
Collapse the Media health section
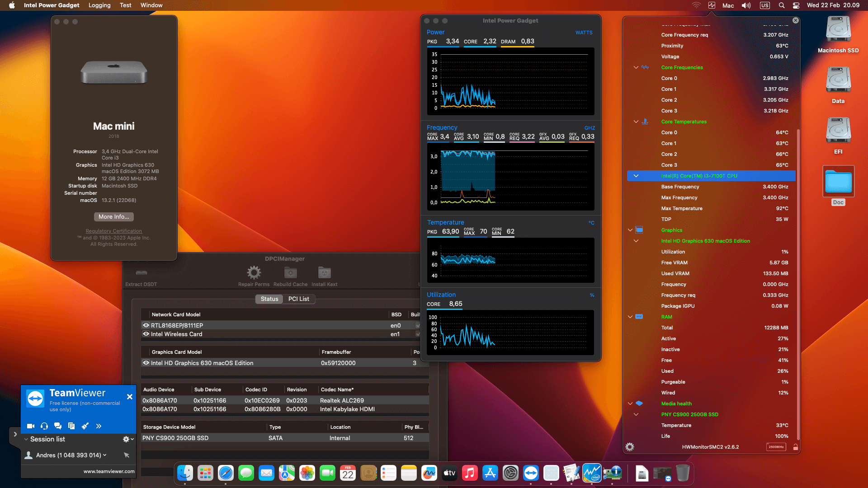pyautogui.click(x=630, y=404)
